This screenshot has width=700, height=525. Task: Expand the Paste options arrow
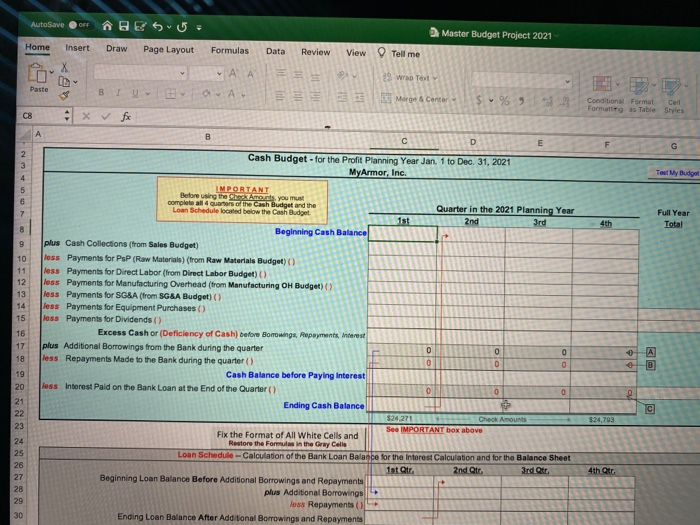(52, 72)
